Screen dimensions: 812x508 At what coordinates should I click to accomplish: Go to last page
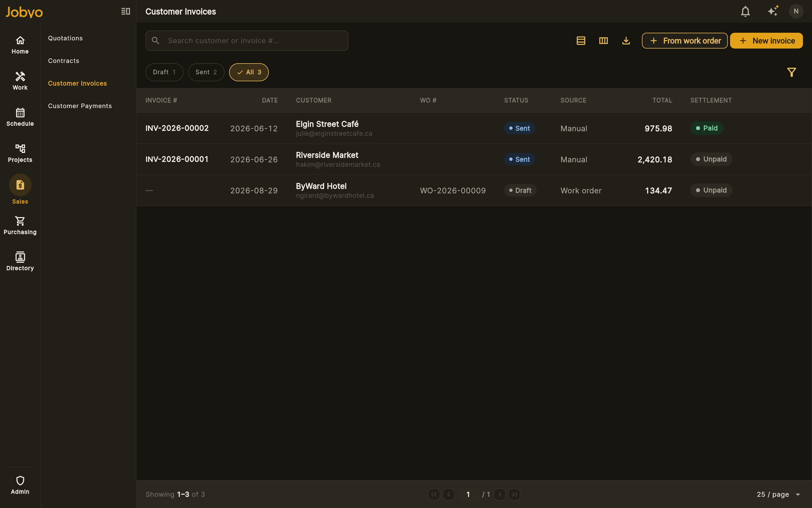point(514,494)
